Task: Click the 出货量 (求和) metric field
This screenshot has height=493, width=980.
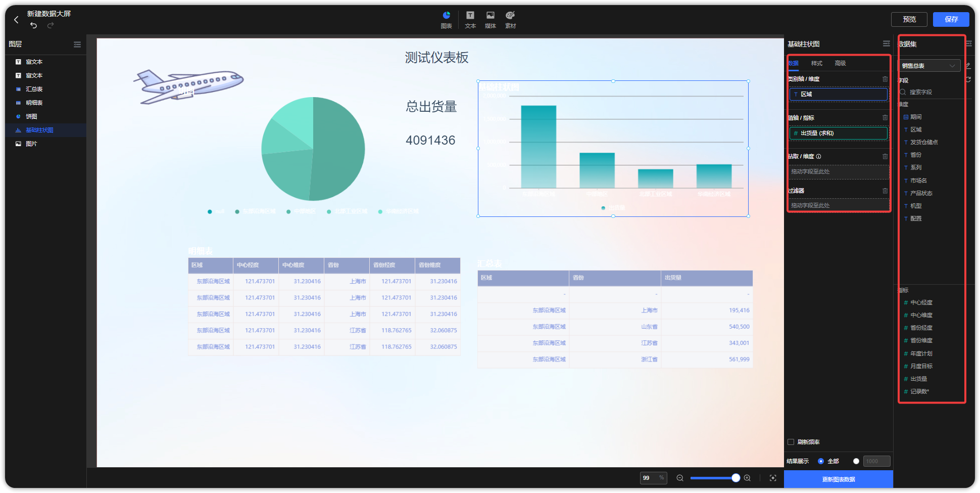Action: click(x=839, y=133)
